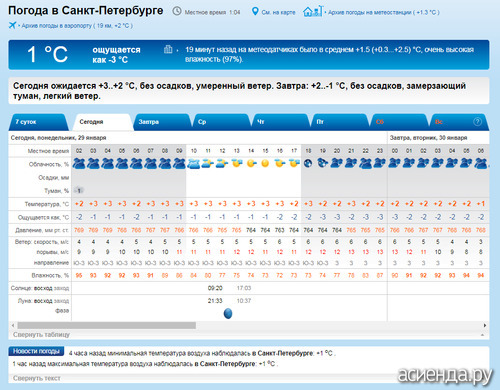Click the cloud icon for hour 08

[165, 163]
